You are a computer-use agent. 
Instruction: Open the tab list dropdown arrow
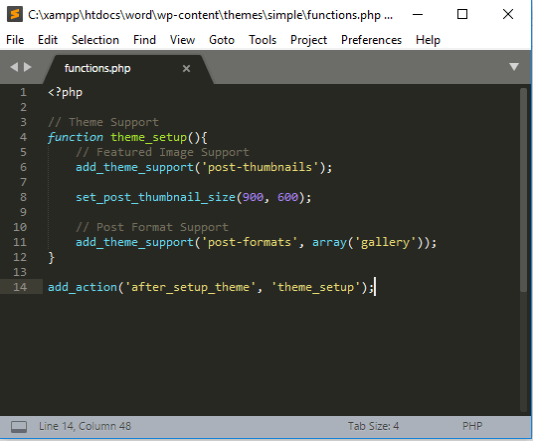[514, 67]
